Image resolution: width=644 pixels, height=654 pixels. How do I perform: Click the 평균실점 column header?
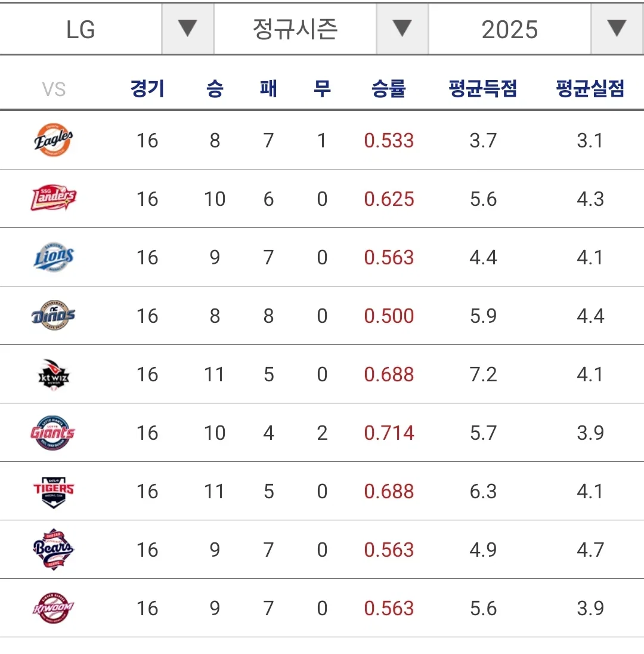pyautogui.click(x=590, y=88)
